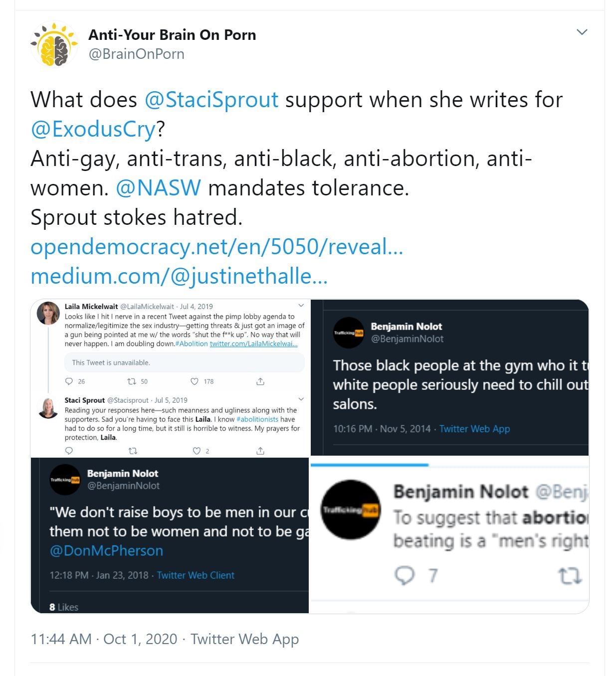This screenshot has height=676, width=616.
Task: Click the @BrainOnPorn handle
Action: (x=136, y=54)
